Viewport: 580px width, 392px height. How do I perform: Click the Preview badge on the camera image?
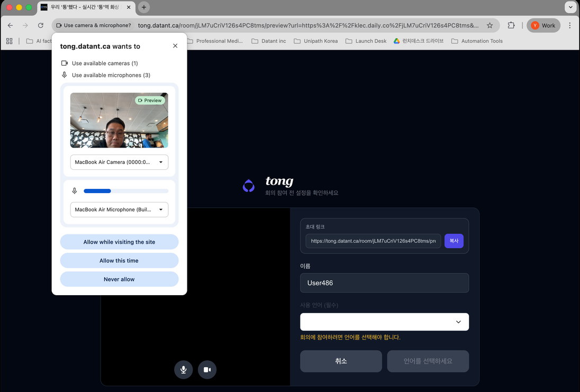150,100
